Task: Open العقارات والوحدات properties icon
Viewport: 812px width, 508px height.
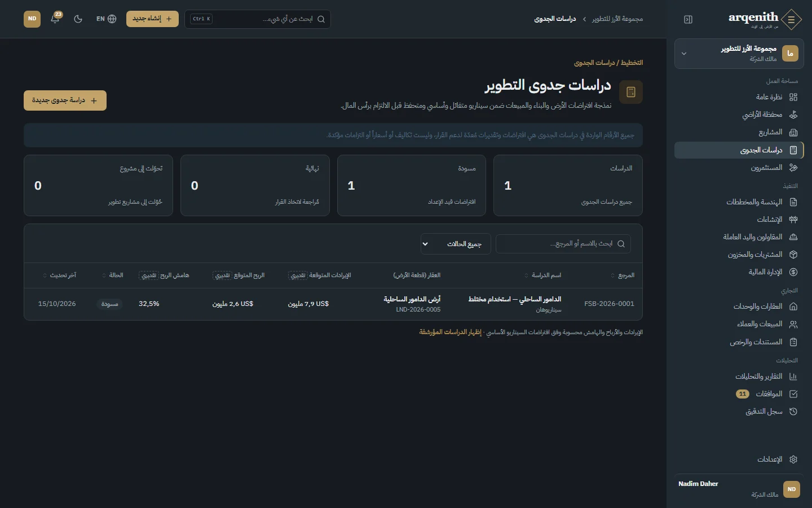Action: [x=793, y=306]
